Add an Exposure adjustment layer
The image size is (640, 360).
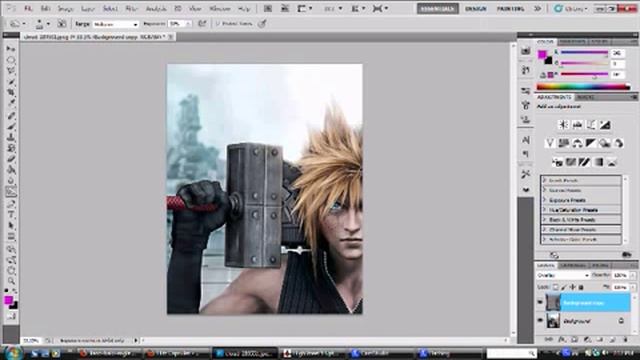point(605,125)
